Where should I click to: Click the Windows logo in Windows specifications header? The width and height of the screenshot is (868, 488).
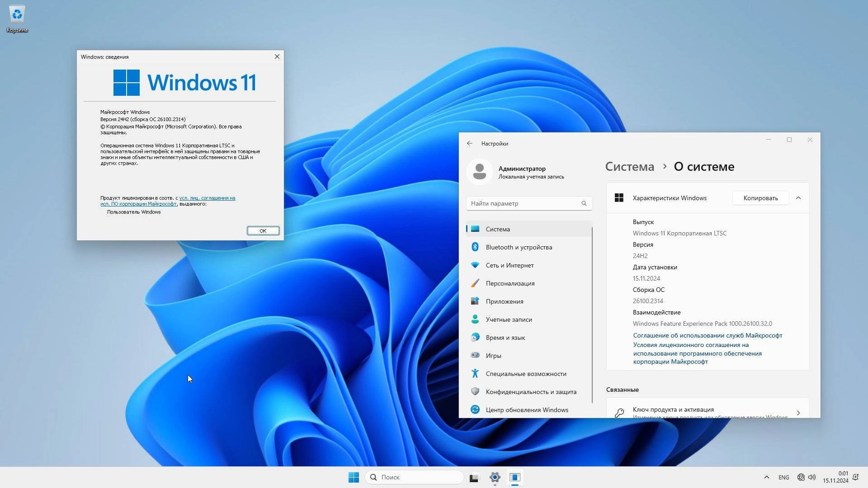click(x=619, y=197)
